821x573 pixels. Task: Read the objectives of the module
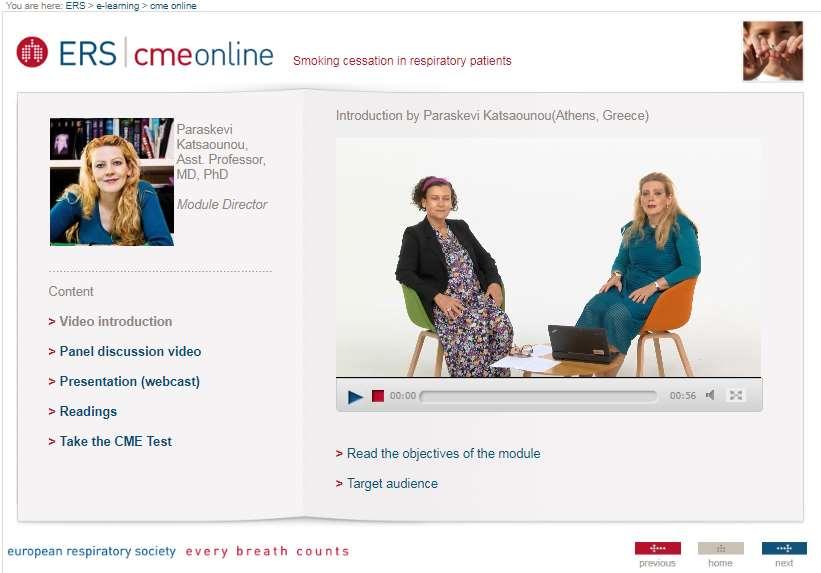(443, 454)
